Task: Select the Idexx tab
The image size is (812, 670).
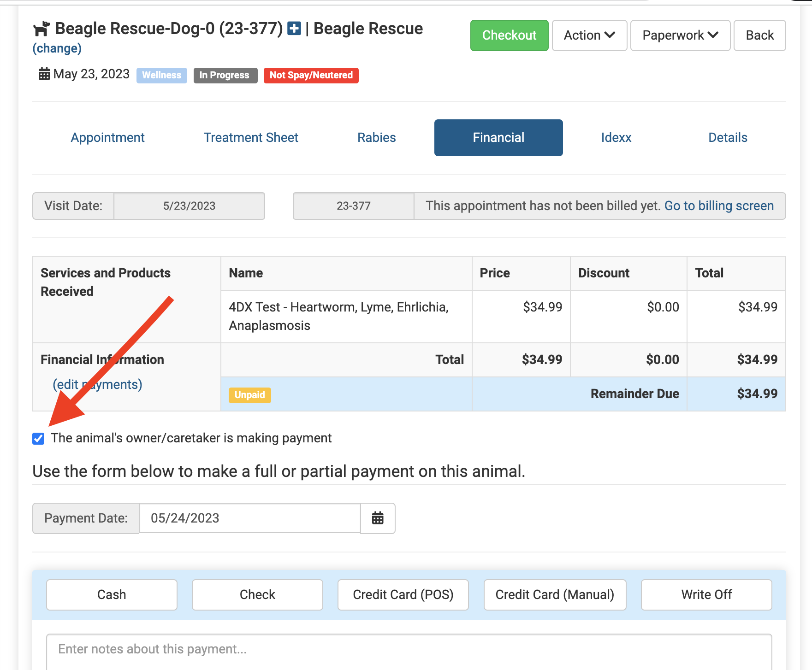Action: pos(616,138)
